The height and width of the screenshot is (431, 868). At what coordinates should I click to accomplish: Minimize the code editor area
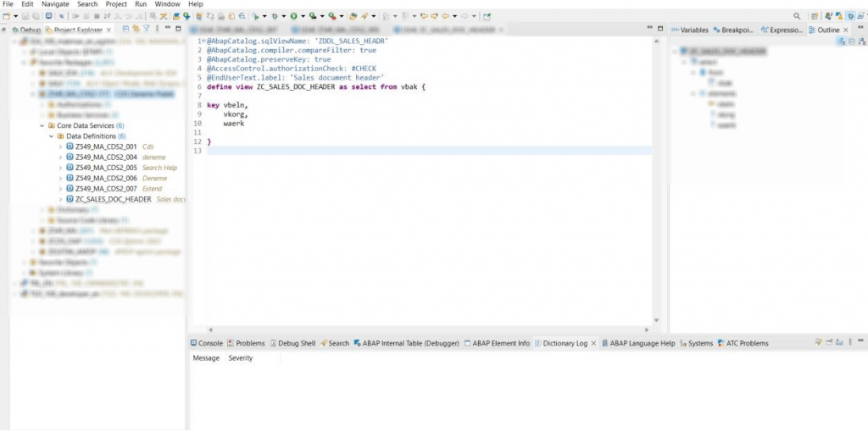tap(650, 27)
